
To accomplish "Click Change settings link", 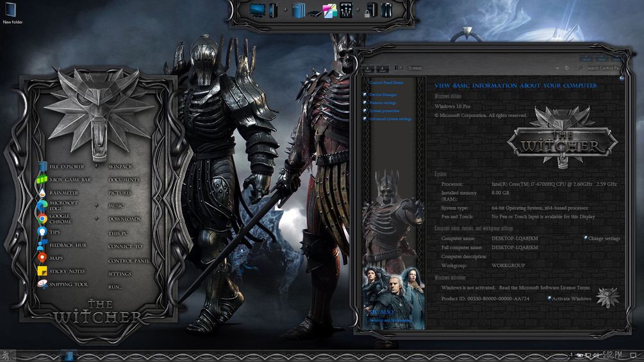I will point(604,238).
